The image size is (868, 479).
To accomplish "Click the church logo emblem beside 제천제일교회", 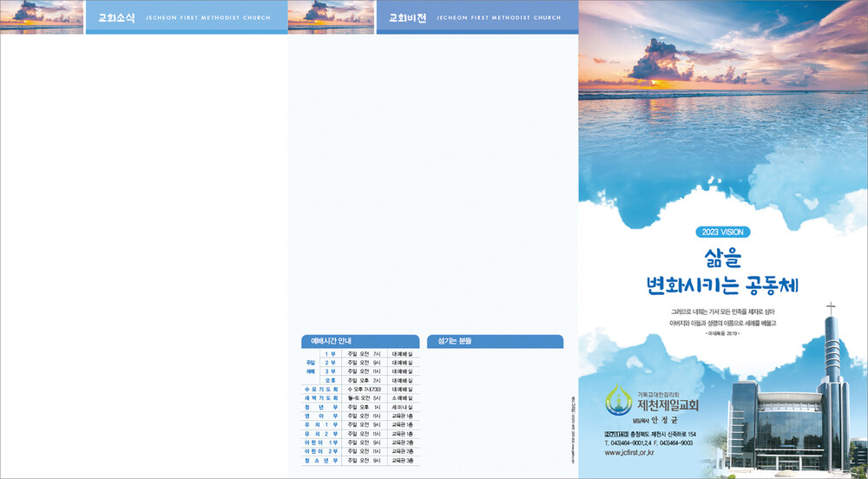I will [x=617, y=400].
